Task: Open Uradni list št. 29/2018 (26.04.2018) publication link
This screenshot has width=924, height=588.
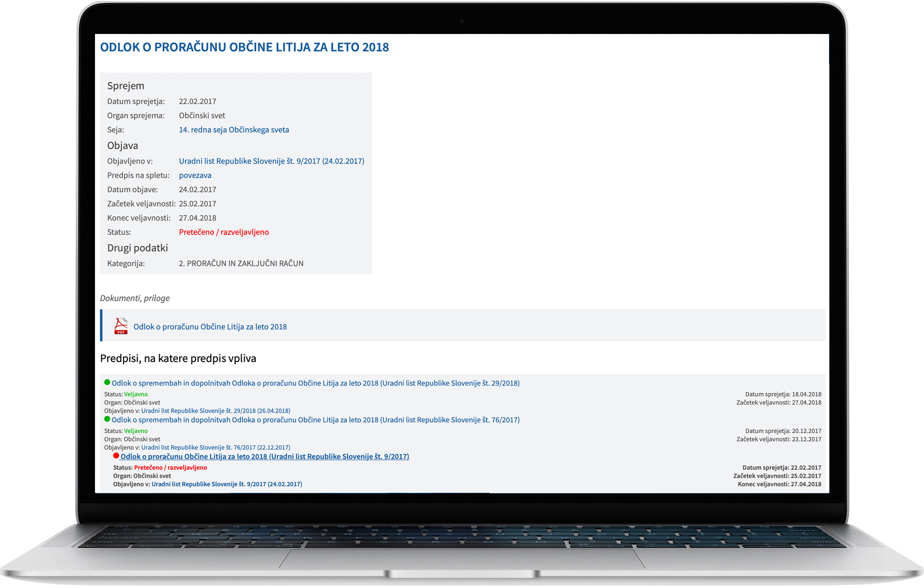Action: pyautogui.click(x=215, y=411)
